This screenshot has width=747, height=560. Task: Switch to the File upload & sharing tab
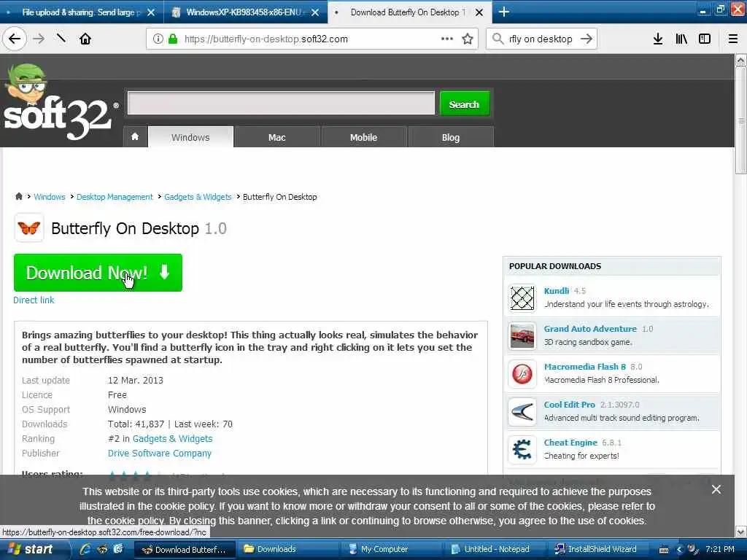82,12
